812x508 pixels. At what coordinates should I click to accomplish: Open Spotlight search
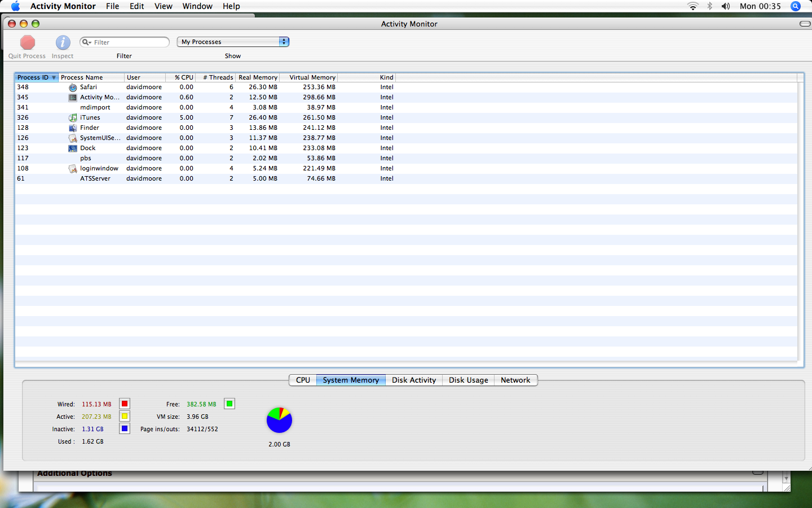click(796, 6)
